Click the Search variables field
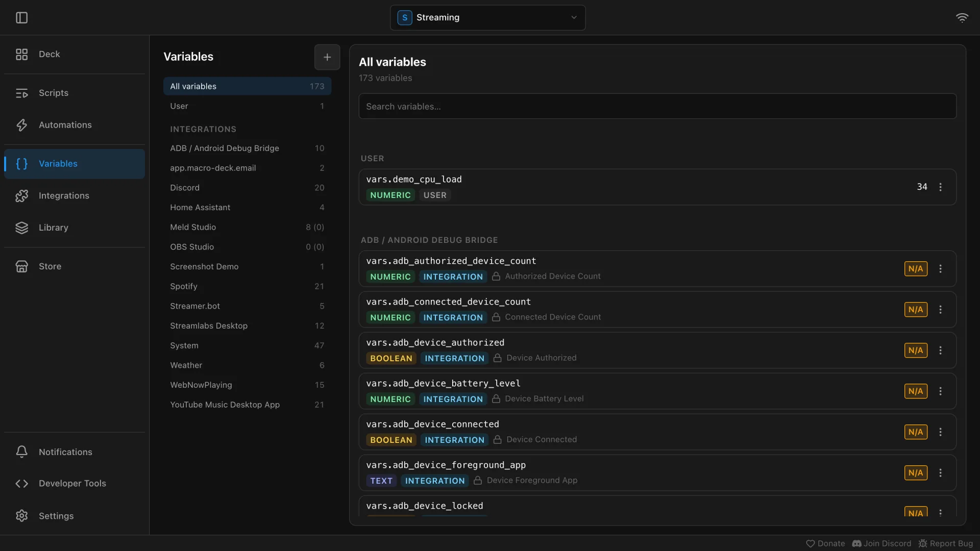Screen dimensions: 980x551 coord(657,107)
